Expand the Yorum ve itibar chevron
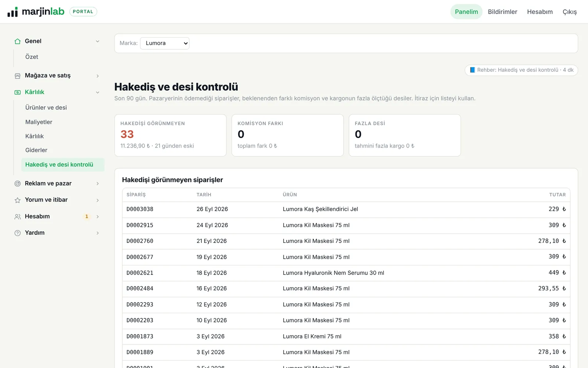588x368 pixels. pyautogui.click(x=97, y=200)
